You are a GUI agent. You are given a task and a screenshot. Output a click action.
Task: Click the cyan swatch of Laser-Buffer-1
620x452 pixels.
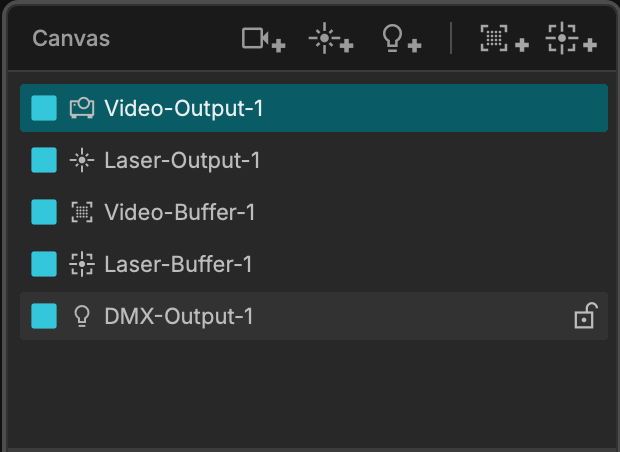(44, 264)
